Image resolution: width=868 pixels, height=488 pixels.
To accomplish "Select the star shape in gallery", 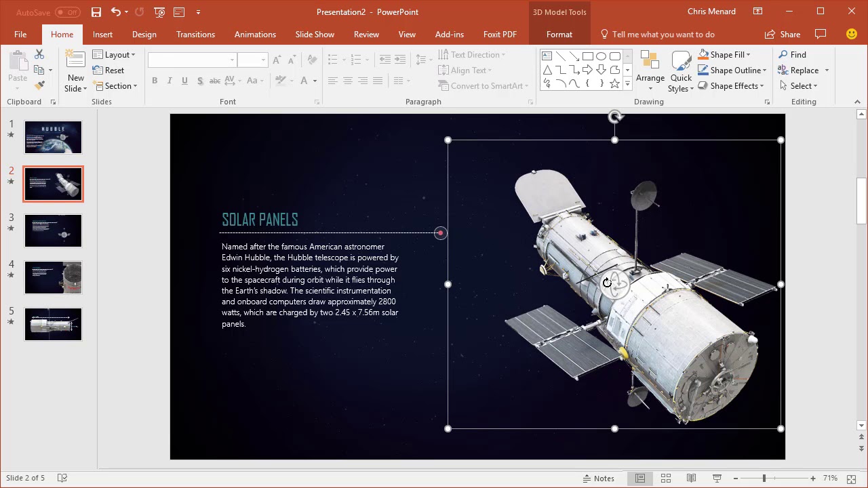I will point(614,83).
